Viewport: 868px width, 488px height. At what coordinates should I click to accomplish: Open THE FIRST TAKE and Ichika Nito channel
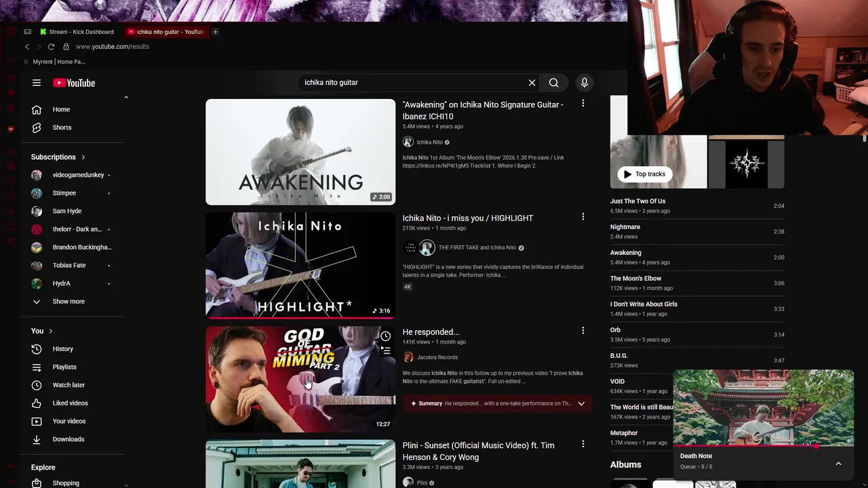[477, 247]
